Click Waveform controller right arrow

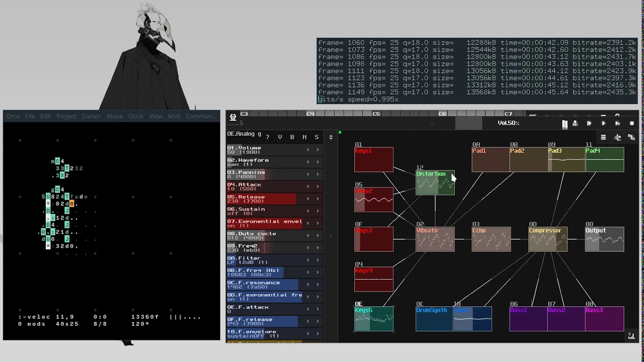click(x=317, y=162)
